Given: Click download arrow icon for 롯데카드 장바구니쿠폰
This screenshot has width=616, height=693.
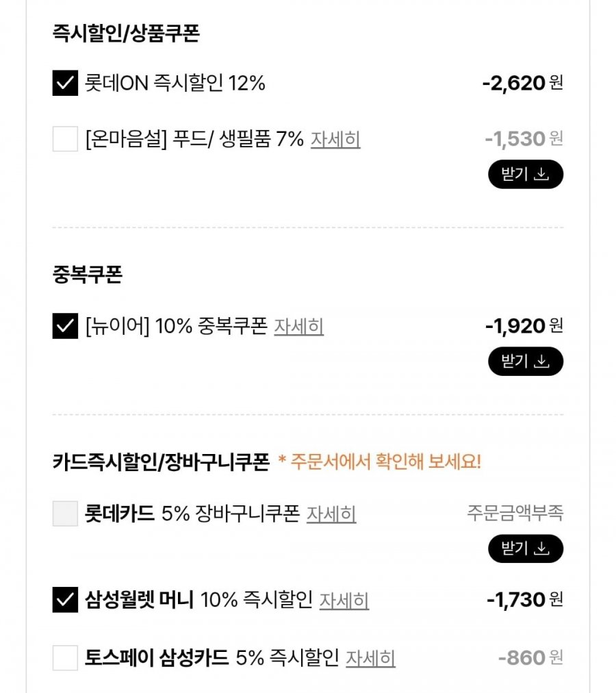Looking at the screenshot, I should pyautogui.click(x=541, y=549).
